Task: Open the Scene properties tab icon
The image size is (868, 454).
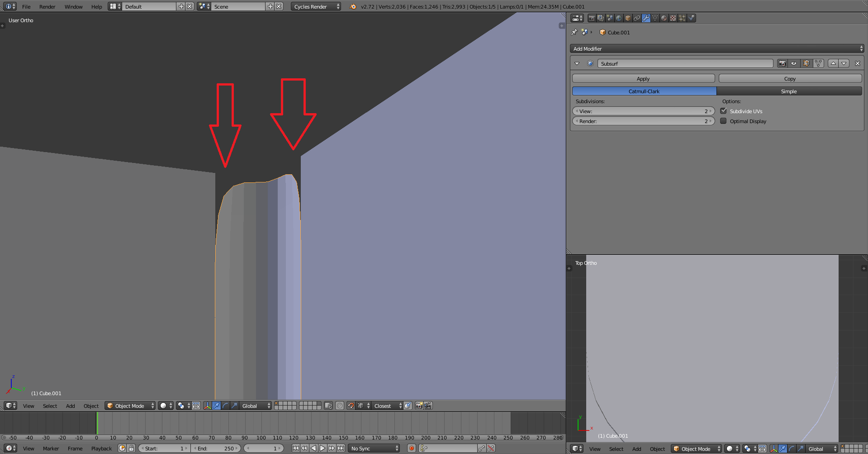Action: tap(610, 18)
